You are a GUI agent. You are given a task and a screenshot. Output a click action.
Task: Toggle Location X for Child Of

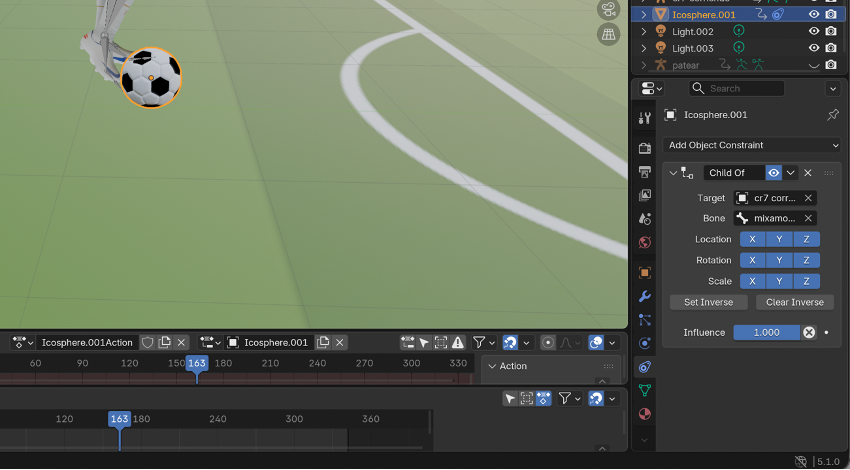point(752,240)
